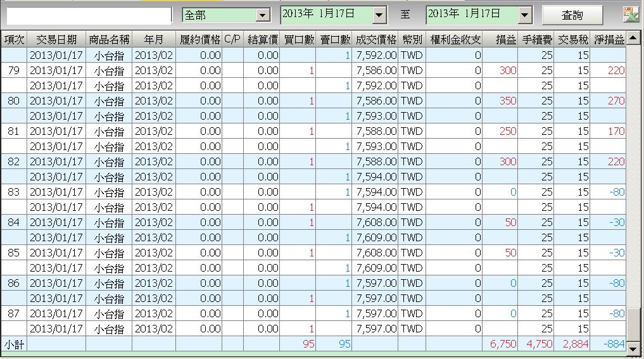Click the 損益 column header
This screenshot has width=644, height=359.
coord(500,39)
